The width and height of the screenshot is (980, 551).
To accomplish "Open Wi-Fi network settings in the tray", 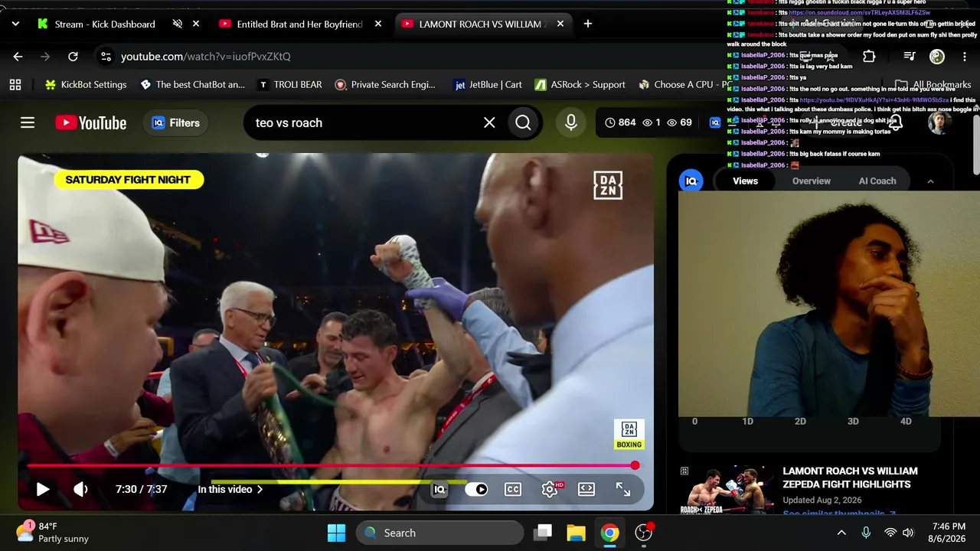I will coord(890,533).
